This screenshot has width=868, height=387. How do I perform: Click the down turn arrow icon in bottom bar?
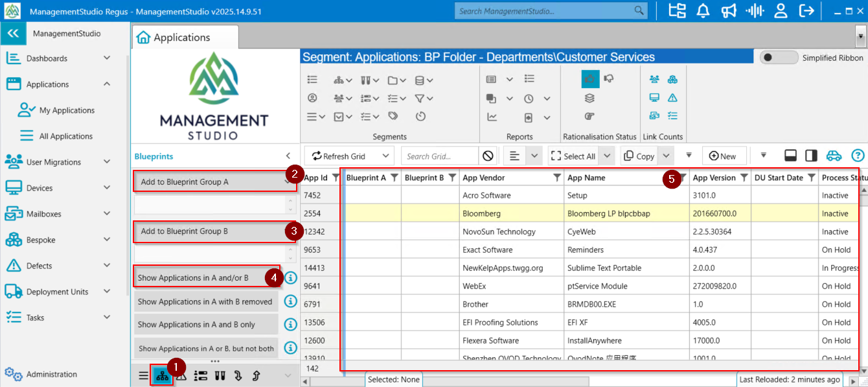point(238,375)
